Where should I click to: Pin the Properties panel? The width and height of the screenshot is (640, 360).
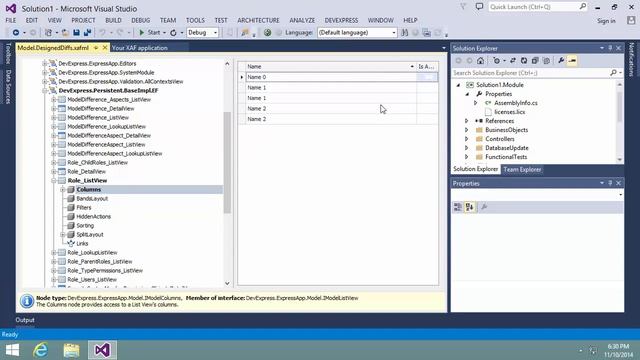tap(610, 183)
